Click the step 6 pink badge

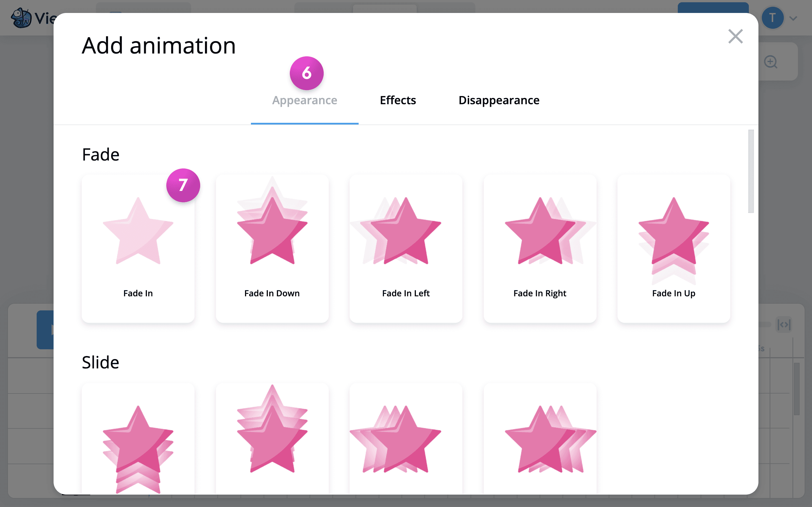click(307, 73)
